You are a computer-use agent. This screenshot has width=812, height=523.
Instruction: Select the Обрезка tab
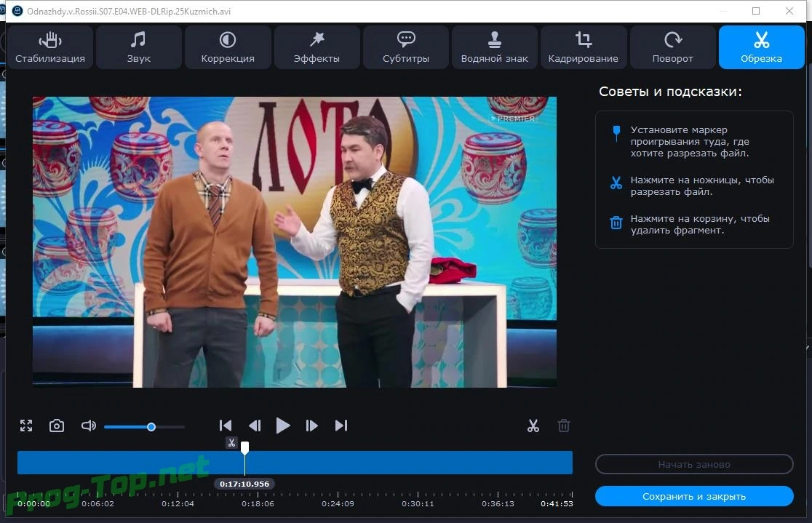[x=761, y=47]
